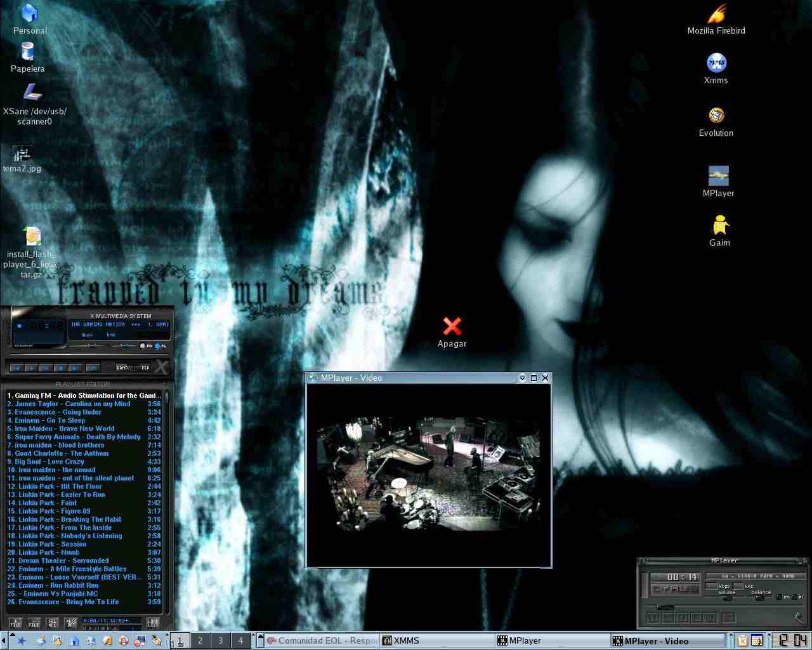Open the Evolution mail icon

click(716, 116)
